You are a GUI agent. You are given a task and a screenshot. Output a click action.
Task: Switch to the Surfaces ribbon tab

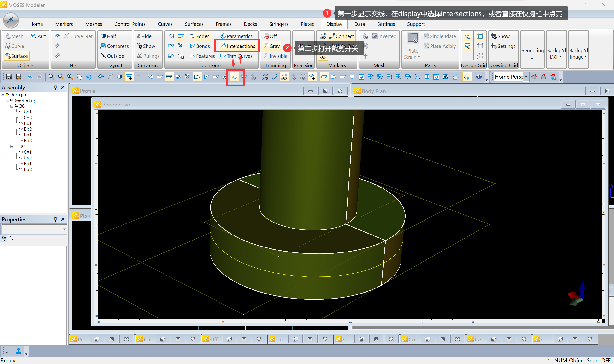click(x=194, y=24)
